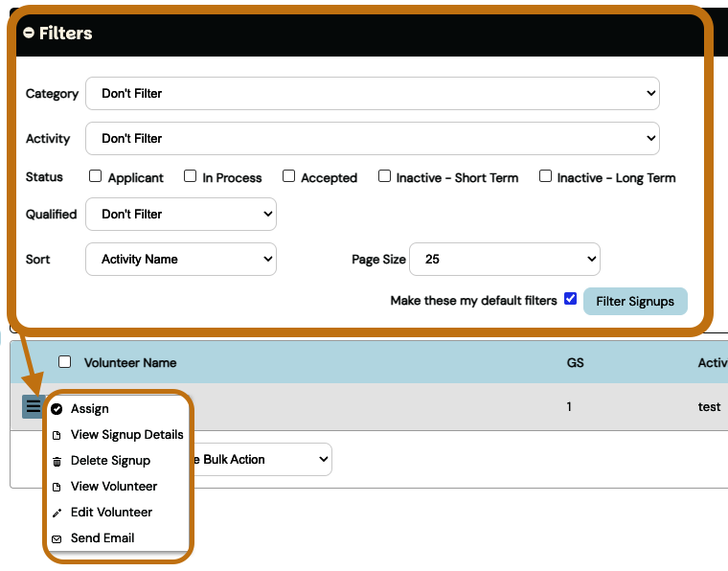Check the Applicant status checkbox
728x571 pixels.
pos(95,176)
